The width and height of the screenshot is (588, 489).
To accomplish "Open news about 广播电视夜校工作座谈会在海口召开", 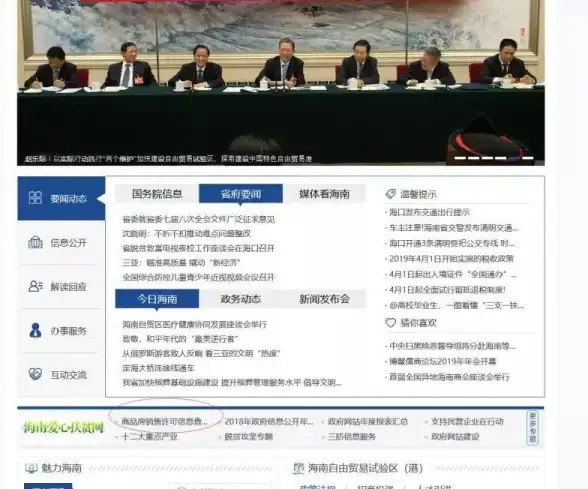I will (198, 248).
